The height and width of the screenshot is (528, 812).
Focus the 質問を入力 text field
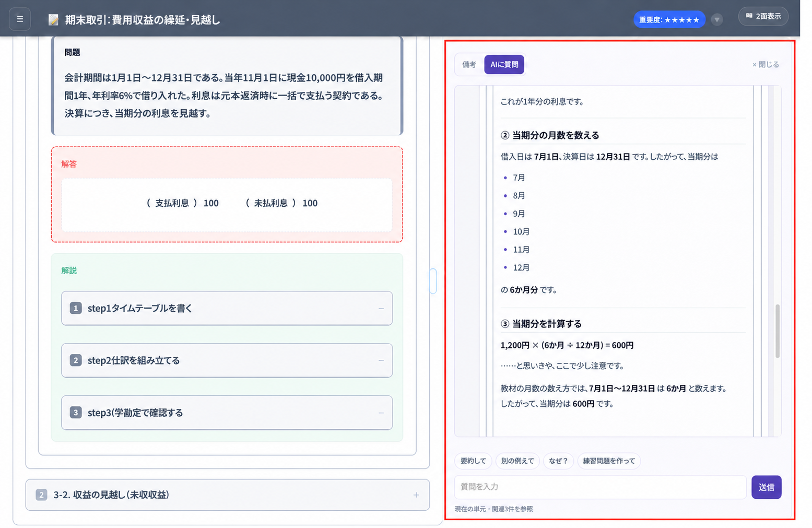[600, 487]
